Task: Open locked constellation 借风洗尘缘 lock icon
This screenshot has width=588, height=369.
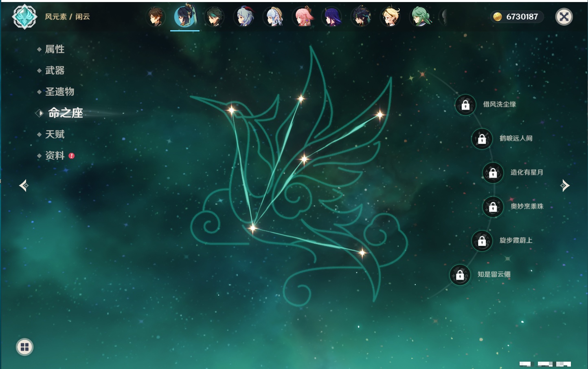Action: click(465, 105)
